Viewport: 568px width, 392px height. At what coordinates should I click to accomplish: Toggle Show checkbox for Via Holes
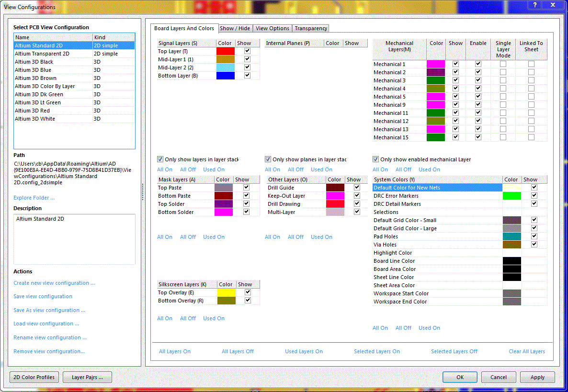(534, 244)
